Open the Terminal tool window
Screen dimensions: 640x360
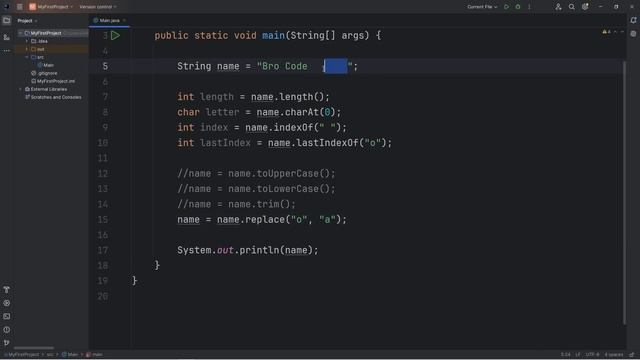[x=7, y=316]
